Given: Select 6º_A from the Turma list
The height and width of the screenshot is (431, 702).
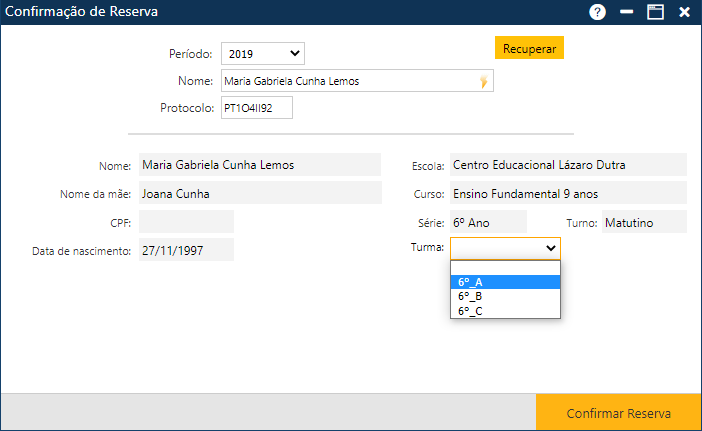Looking at the screenshot, I should 505,282.
